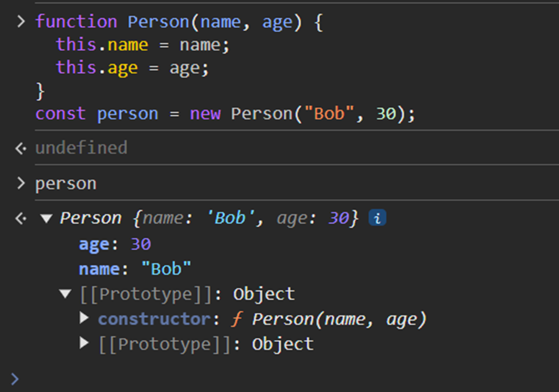This screenshot has width=559, height=392.
Task: Click the output arrow beside undefined
Action: (x=20, y=148)
